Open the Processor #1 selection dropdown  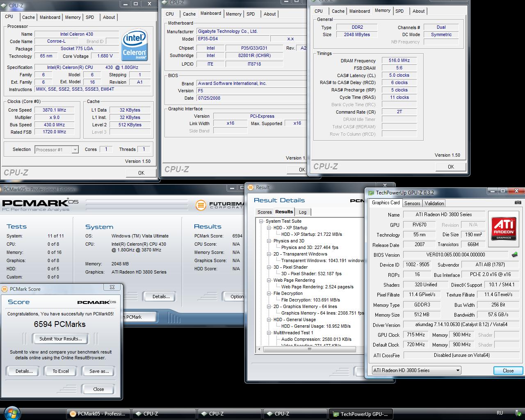pos(57,150)
